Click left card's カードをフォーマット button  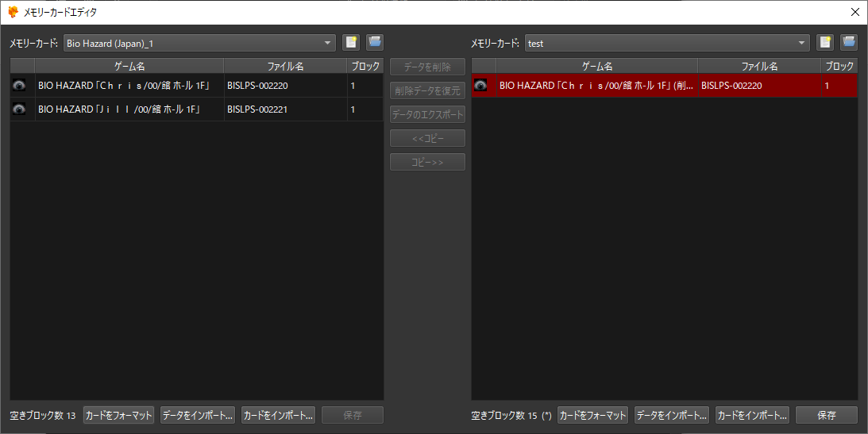118,415
